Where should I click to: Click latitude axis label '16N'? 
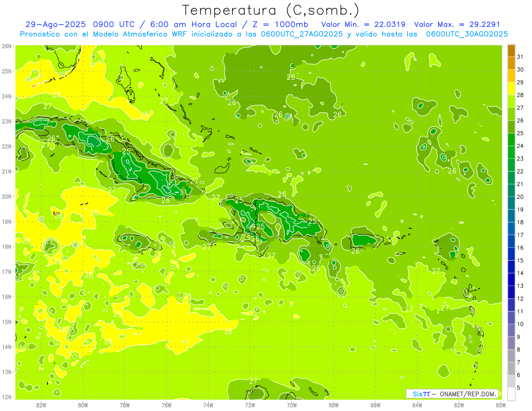(x=7, y=296)
